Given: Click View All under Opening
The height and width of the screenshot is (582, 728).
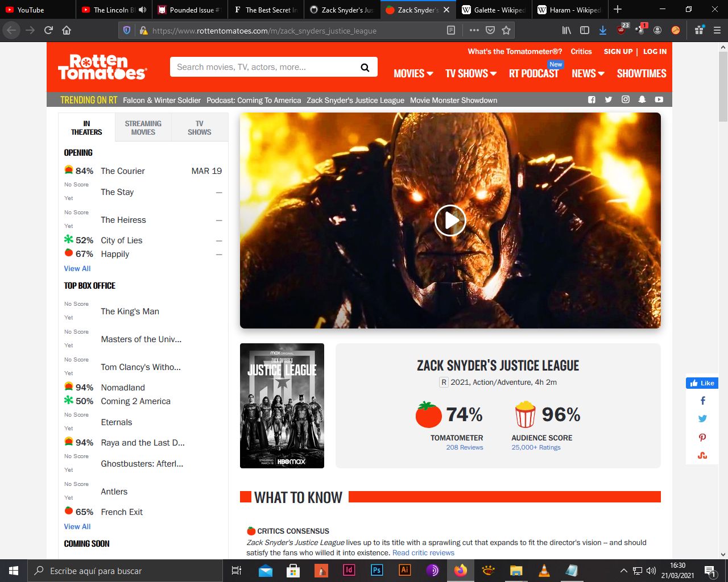Looking at the screenshot, I should click(77, 268).
